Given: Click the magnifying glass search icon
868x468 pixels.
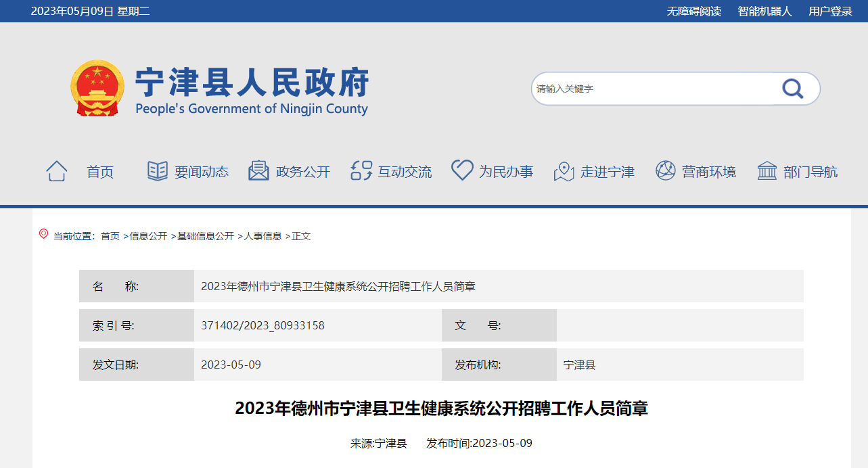Looking at the screenshot, I should tap(792, 89).
